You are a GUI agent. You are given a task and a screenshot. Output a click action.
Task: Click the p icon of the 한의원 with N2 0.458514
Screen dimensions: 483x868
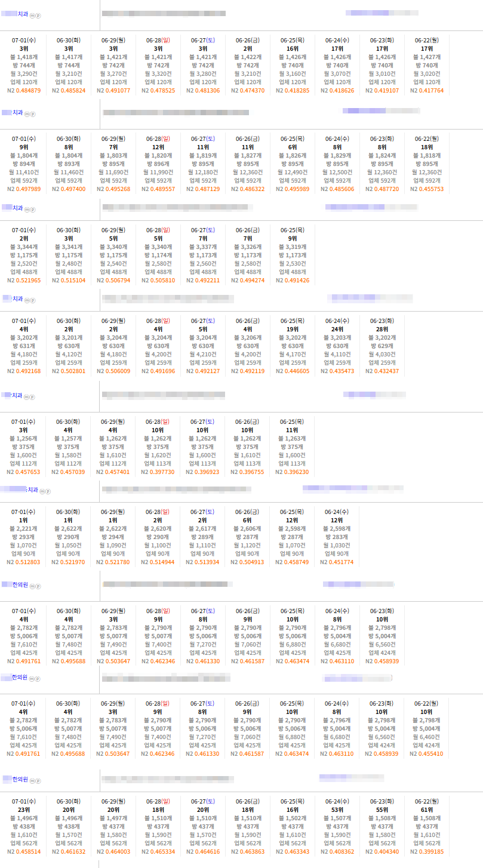(x=38, y=780)
